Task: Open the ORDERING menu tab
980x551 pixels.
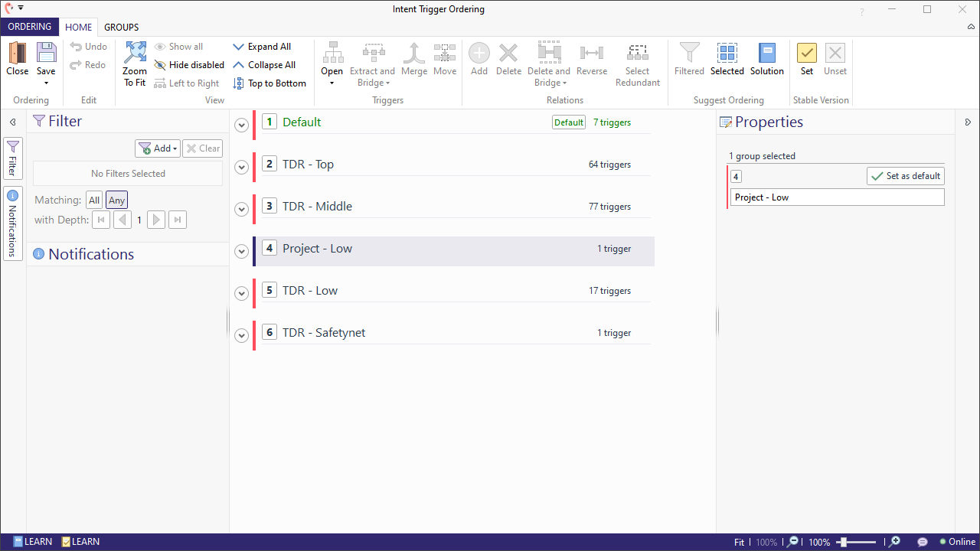Action: tap(29, 26)
